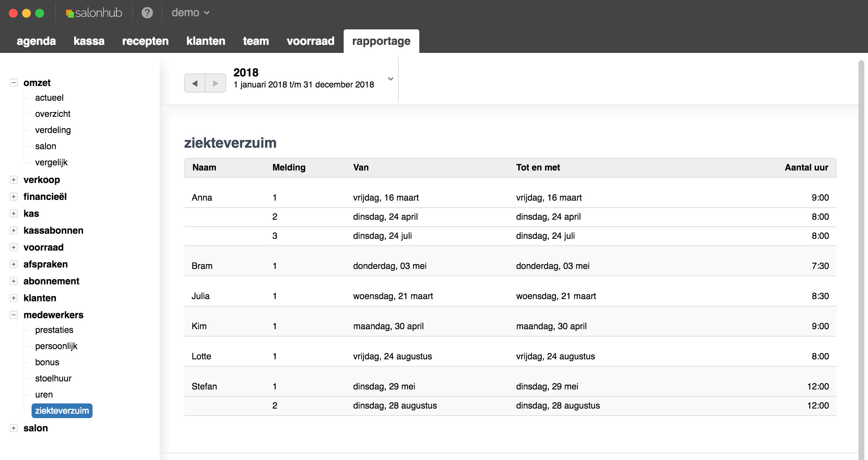This screenshot has width=868, height=460.
Task: Open the kassa tab
Action: [x=89, y=41]
